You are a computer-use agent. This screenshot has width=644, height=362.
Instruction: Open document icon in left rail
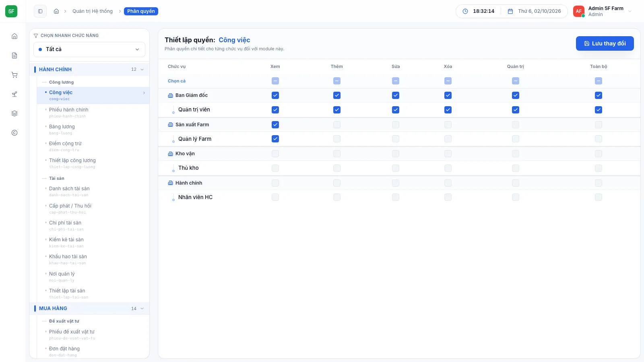(x=14, y=56)
